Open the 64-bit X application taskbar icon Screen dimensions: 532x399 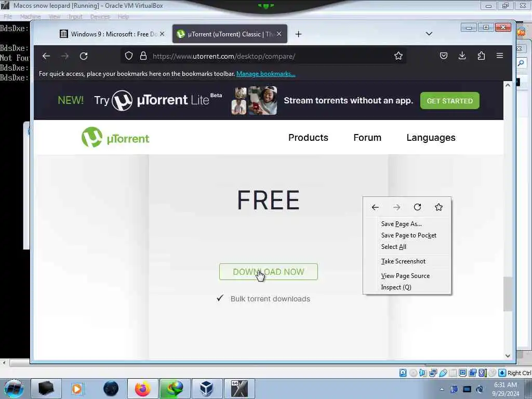[x=239, y=389]
